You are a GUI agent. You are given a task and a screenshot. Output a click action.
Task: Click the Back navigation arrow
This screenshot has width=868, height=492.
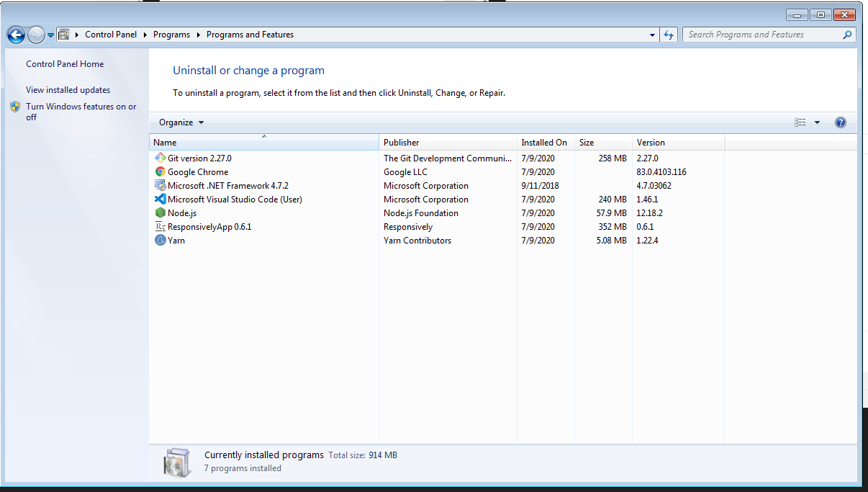[x=16, y=34]
